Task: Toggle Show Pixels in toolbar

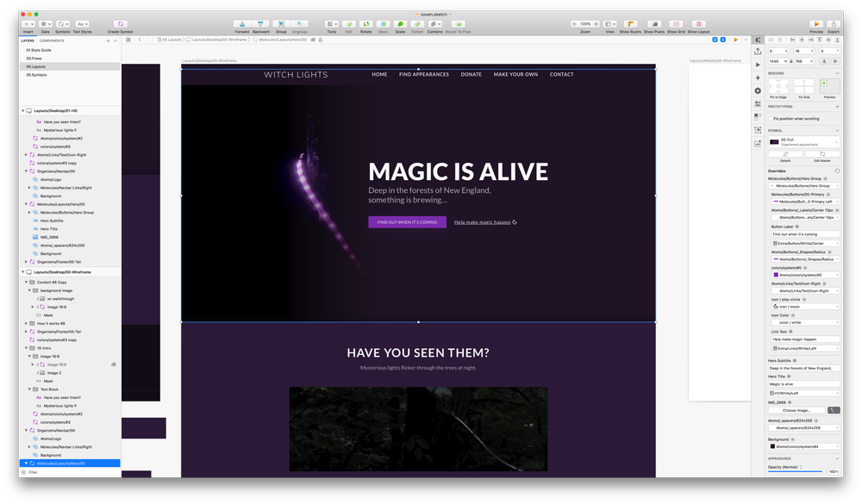Action: pyautogui.click(x=653, y=24)
